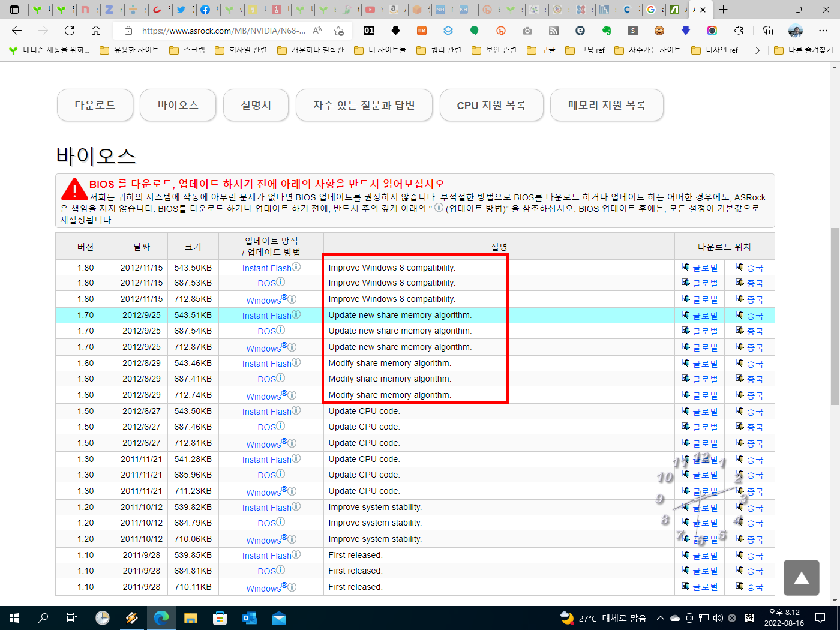Switch to the YouTube browser tab
The image size is (840, 630).
tap(370, 10)
